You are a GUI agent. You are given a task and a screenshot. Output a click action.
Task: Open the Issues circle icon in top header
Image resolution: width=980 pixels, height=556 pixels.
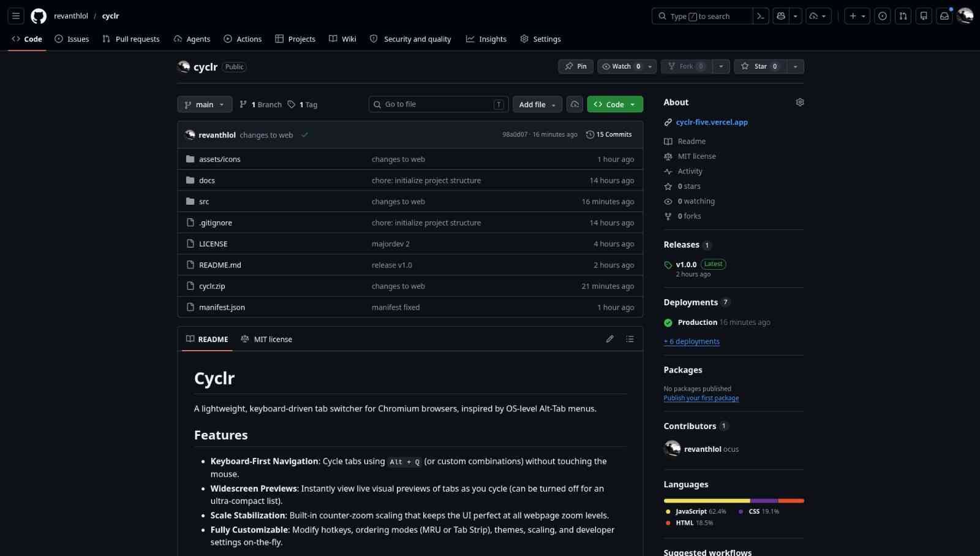(x=883, y=16)
